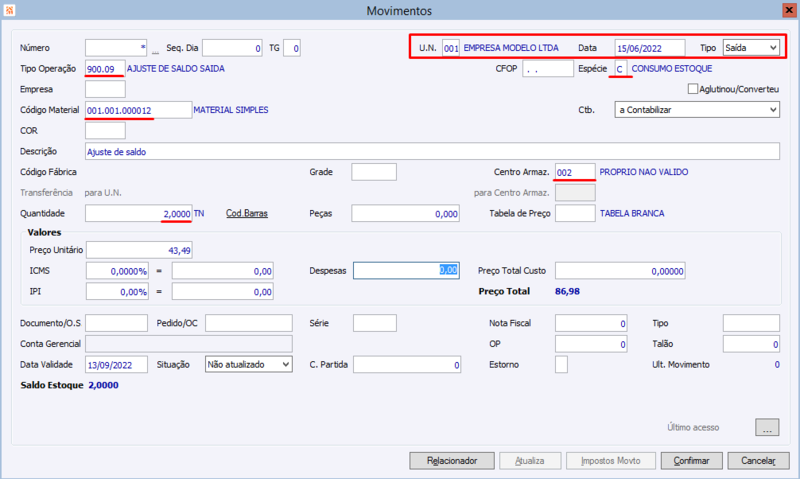800x479 pixels.
Task: Click the Descrição field Ajuste de saldo
Action: pyautogui.click(x=432, y=151)
